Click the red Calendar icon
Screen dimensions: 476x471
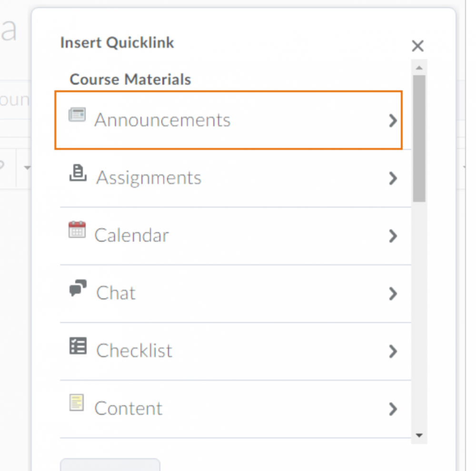78,230
